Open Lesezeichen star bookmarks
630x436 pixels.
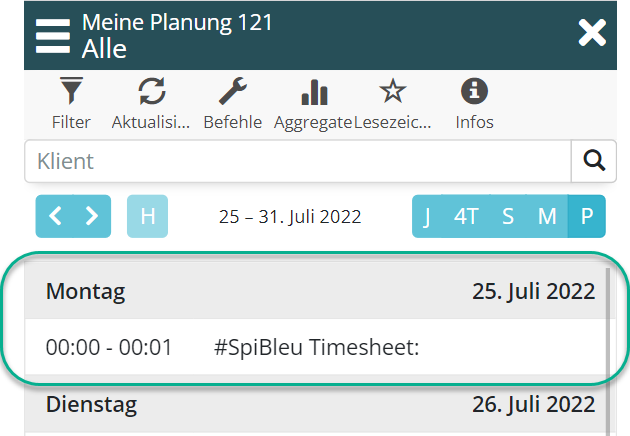click(393, 94)
